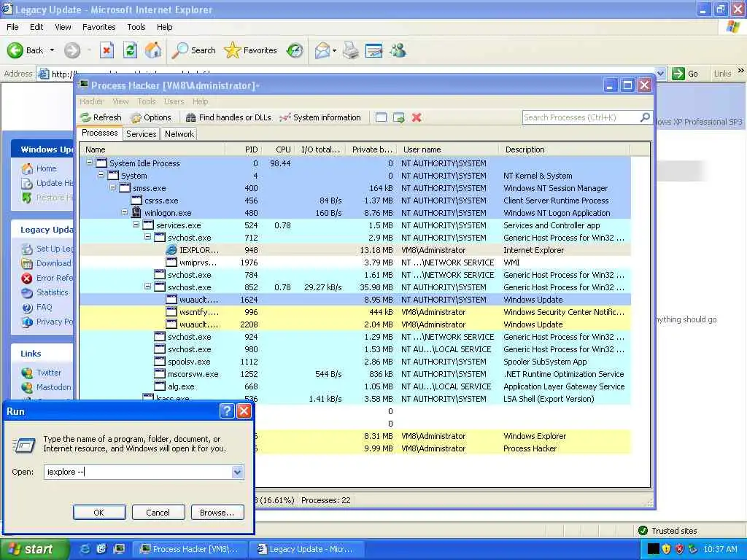
Task: Open the Run dialog Open dropdown
Action: tap(237, 472)
